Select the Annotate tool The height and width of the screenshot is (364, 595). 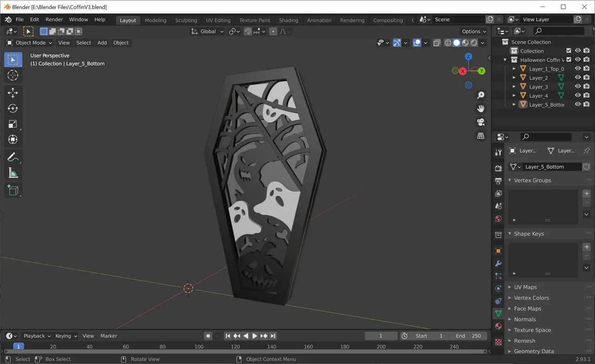click(13, 157)
